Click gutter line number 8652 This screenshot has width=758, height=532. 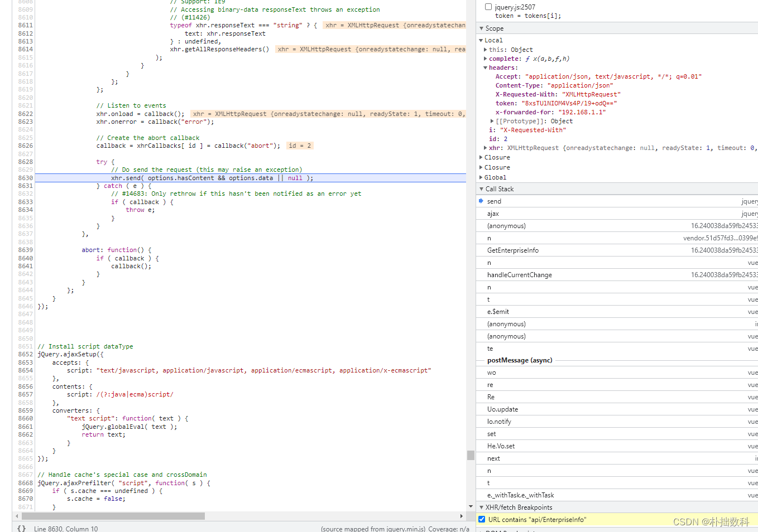tap(25, 354)
